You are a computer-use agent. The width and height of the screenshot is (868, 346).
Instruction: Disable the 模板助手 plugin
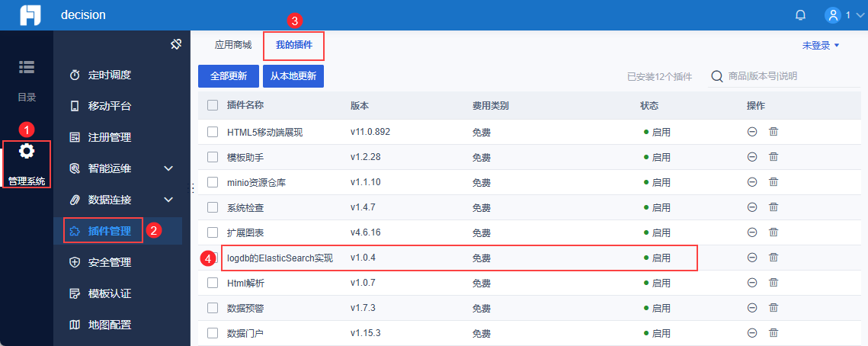[752, 157]
